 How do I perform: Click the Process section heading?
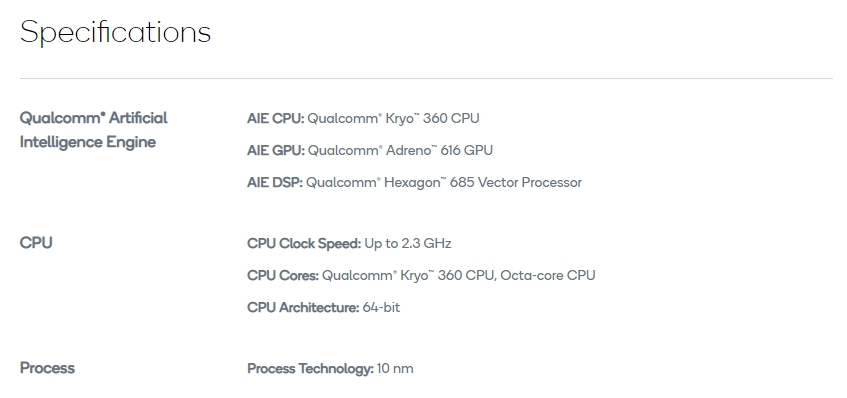47,368
